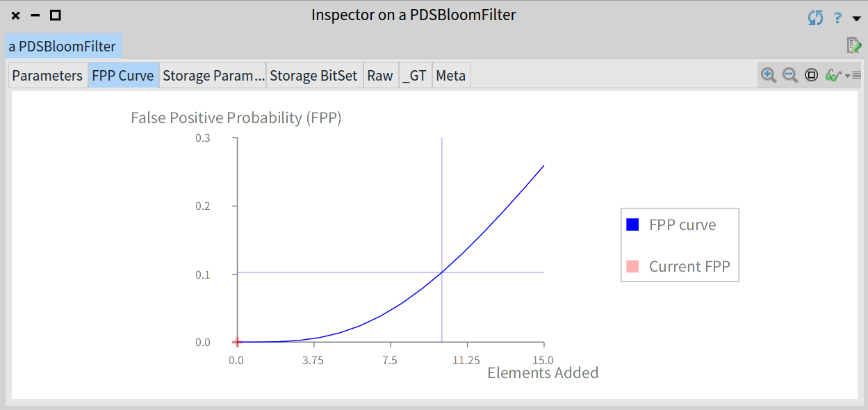
Task: Click the playground note pencil icon
Action: pos(853,45)
